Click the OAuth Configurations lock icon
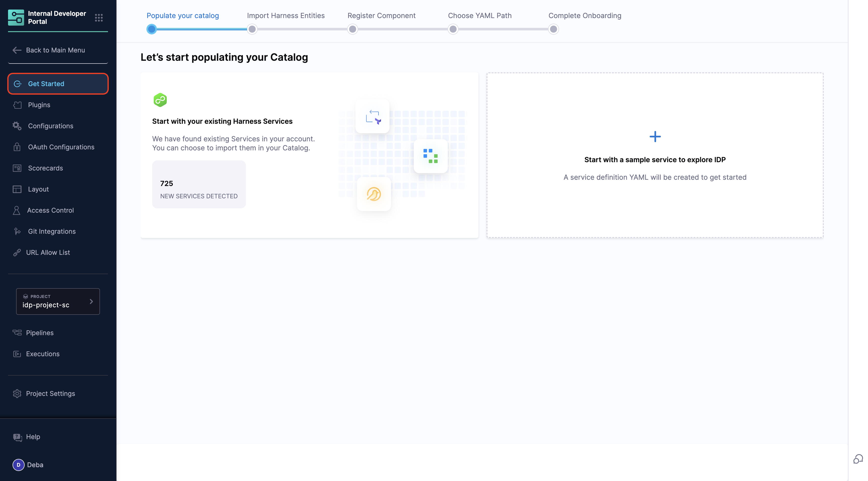The image size is (868, 481). [17, 147]
